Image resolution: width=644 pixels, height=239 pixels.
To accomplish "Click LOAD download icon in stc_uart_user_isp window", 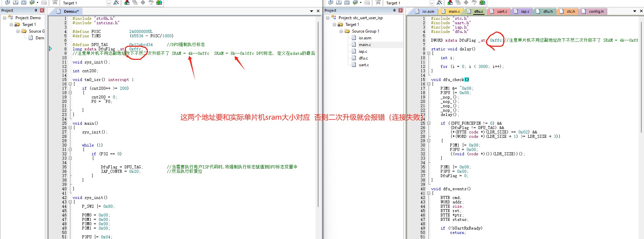I will [x=378, y=2].
